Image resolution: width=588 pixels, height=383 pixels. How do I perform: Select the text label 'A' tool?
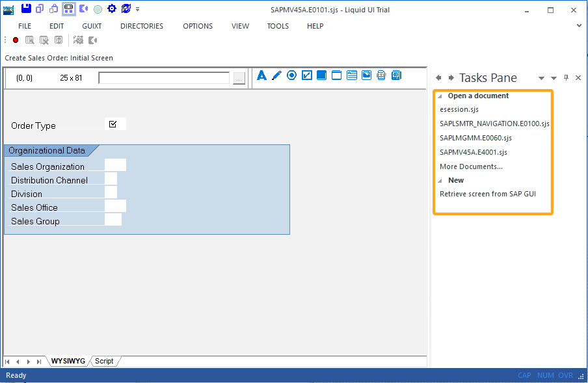pos(261,75)
